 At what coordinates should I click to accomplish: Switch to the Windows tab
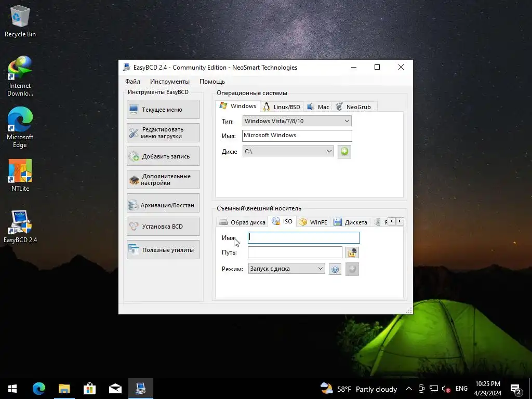(x=238, y=106)
